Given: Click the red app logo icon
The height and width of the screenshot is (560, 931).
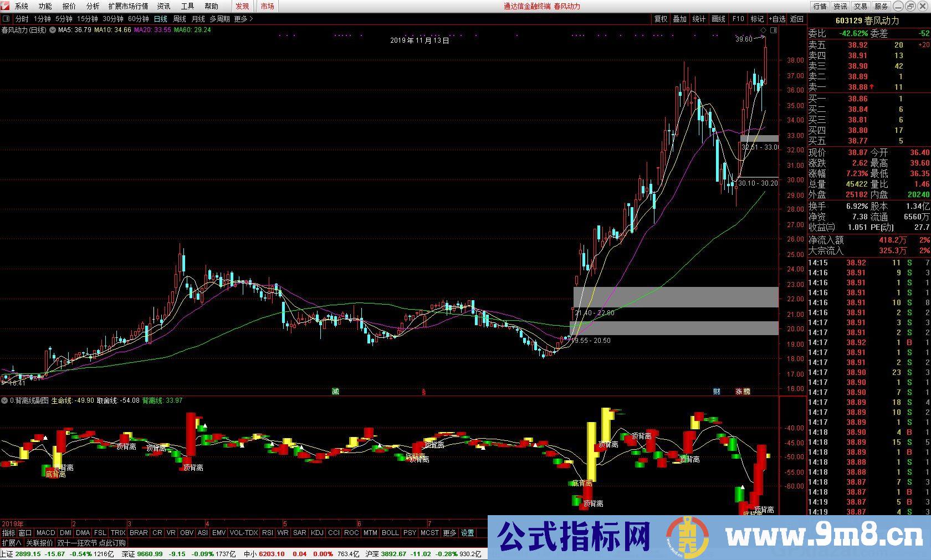Looking at the screenshot, I should pos(6,6).
